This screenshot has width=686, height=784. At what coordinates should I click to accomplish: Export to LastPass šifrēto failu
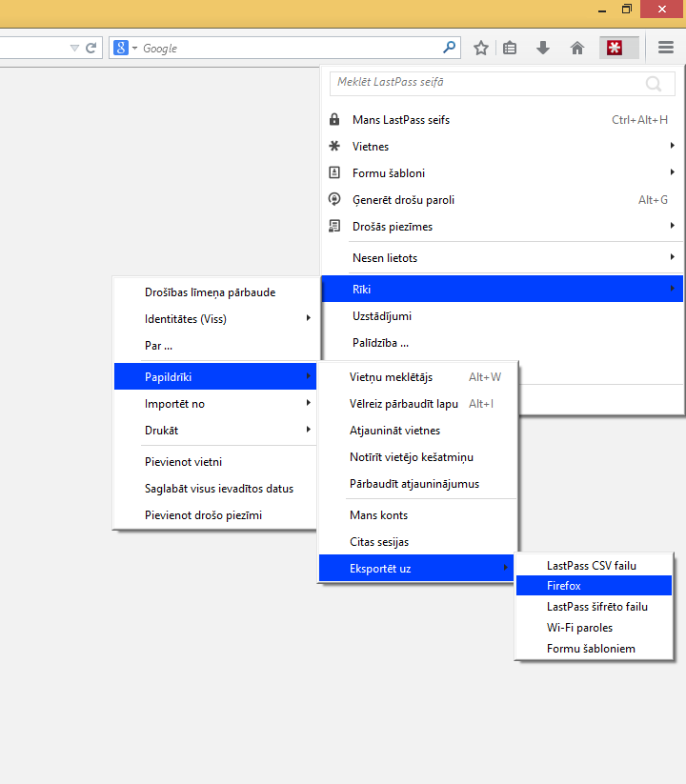594,607
